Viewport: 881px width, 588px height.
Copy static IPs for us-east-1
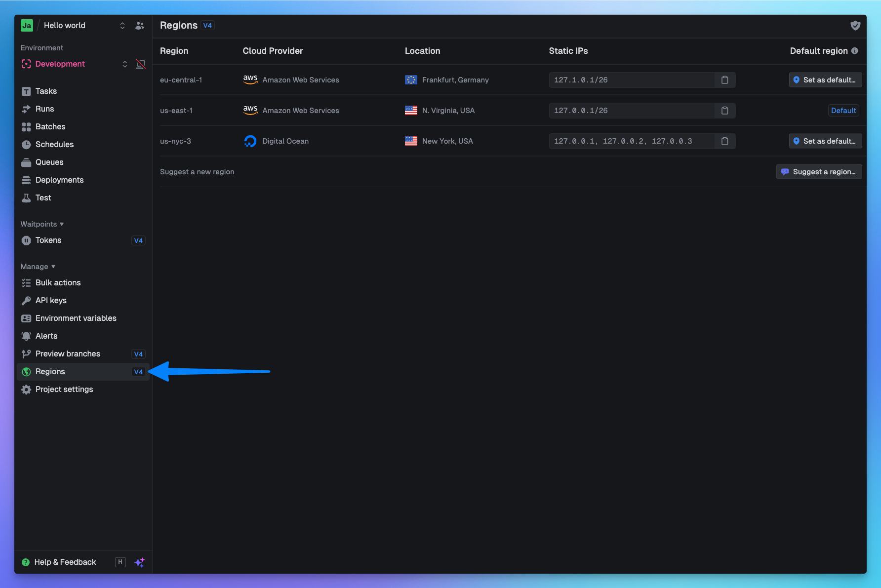[725, 111]
